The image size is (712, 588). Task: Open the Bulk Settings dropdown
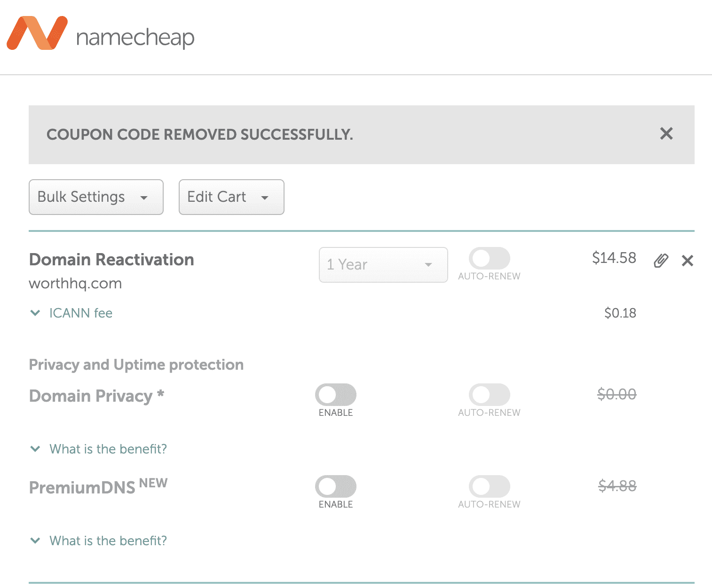pyautogui.click(x=96, y=197)
